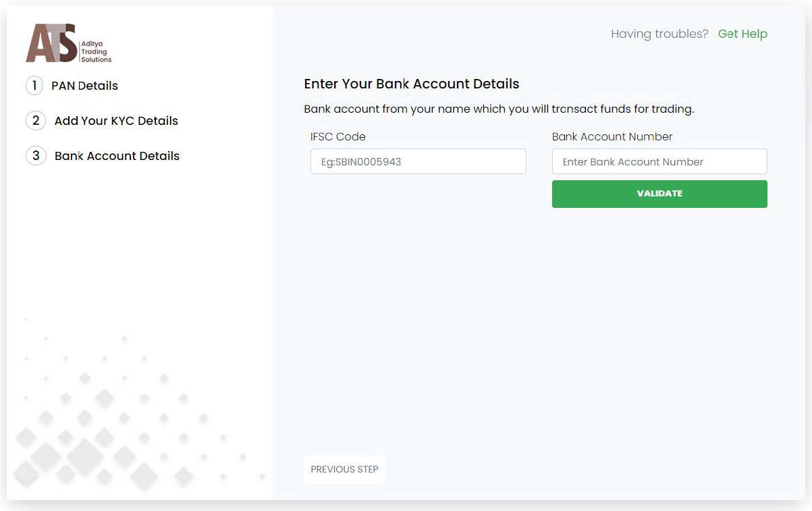
Task: Select the step 1 circle indicator
Action: (x=34, y=86)
